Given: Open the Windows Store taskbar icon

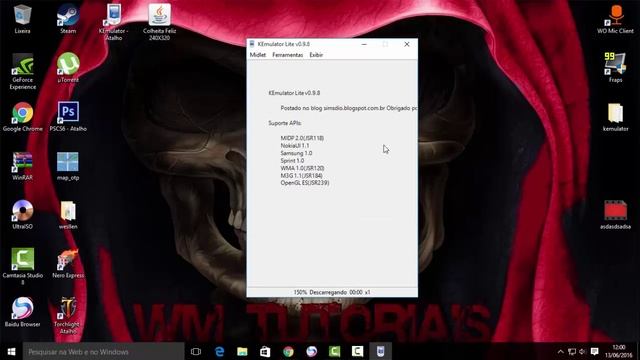Looking at the screenshot, I should point(265,351).
